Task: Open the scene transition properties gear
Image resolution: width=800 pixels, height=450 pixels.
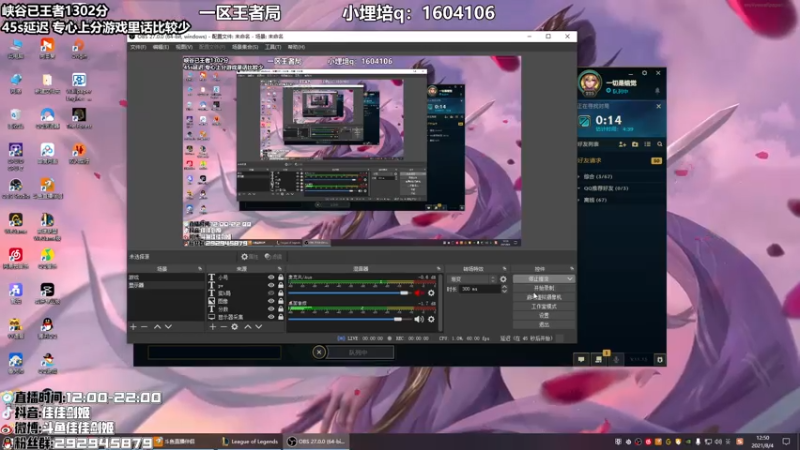Action: 504,279
